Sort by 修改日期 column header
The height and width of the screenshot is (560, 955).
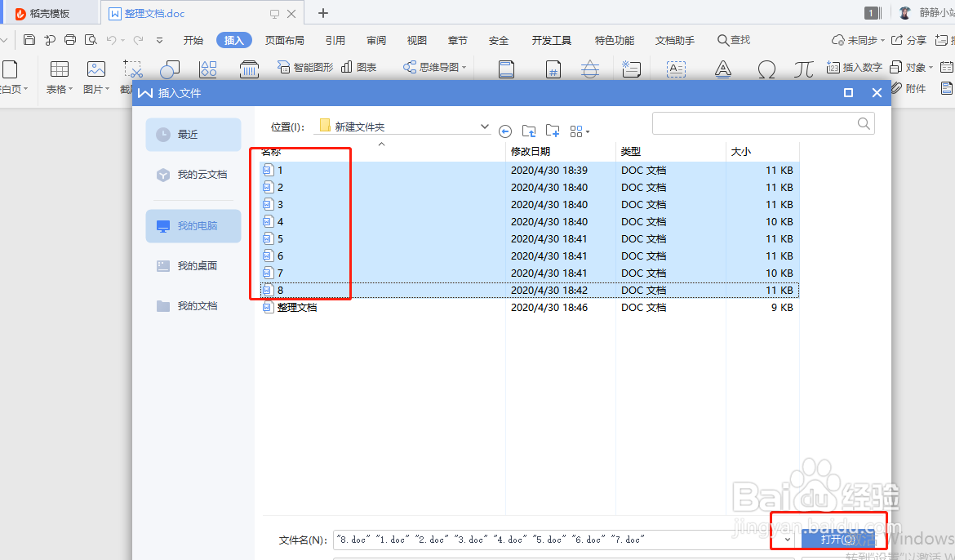point(560,151)
